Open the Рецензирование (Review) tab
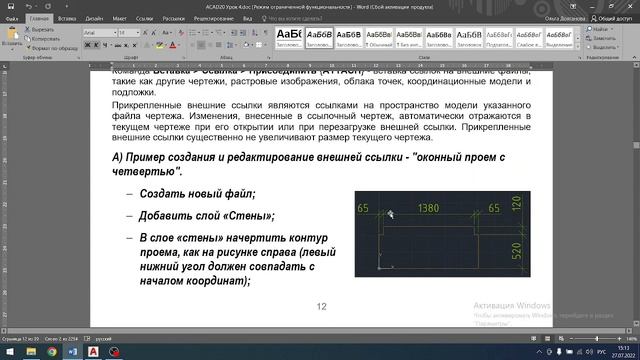The image size is (640, 360). point(214,18)
